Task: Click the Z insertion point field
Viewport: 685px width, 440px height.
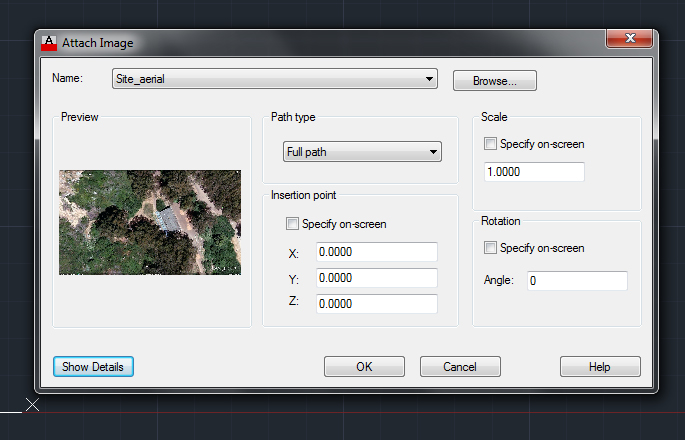Action: 377,304
